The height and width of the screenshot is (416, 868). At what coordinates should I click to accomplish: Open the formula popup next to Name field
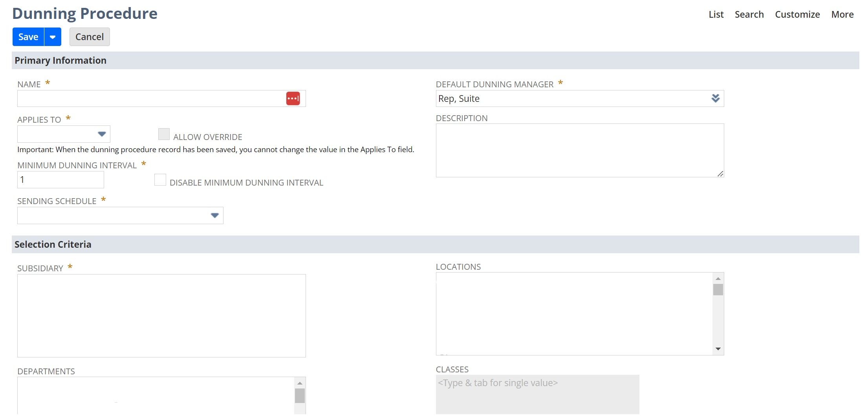[x=293, y=98]
